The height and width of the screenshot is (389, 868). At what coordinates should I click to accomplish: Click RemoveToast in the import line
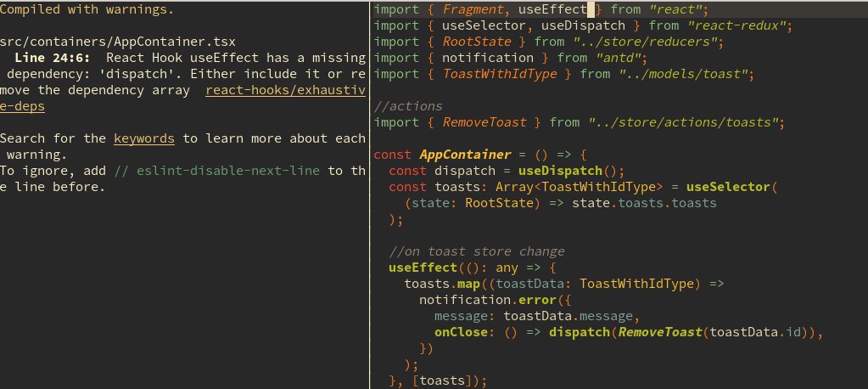pos(484,122)
